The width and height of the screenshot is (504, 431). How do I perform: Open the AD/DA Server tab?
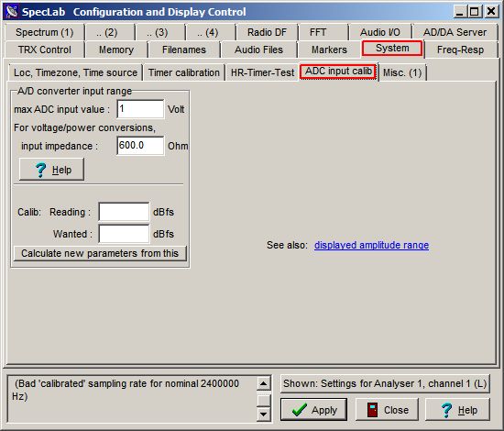coord(455,32)
